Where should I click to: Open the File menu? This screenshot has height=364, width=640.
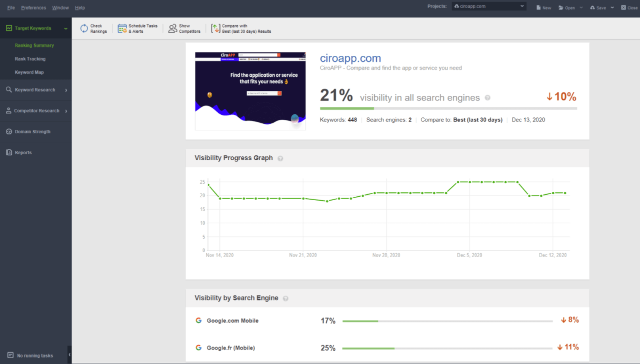coord(11,7)
